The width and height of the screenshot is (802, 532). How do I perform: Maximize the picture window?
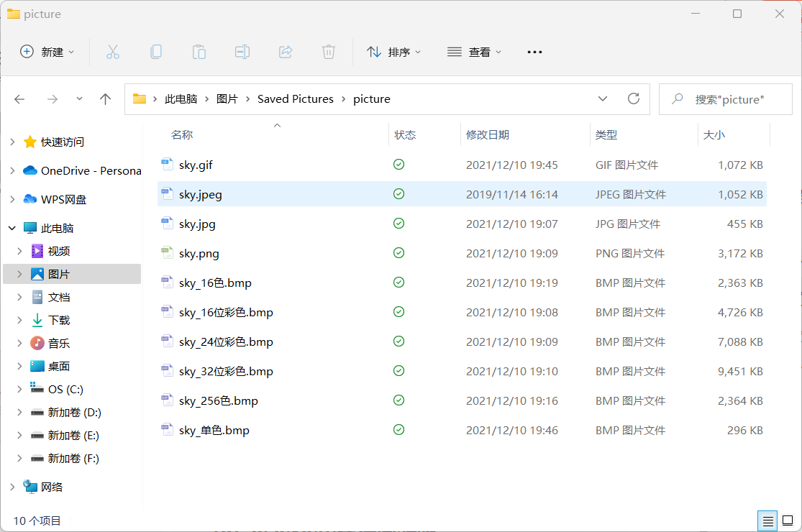coord(737,14)
